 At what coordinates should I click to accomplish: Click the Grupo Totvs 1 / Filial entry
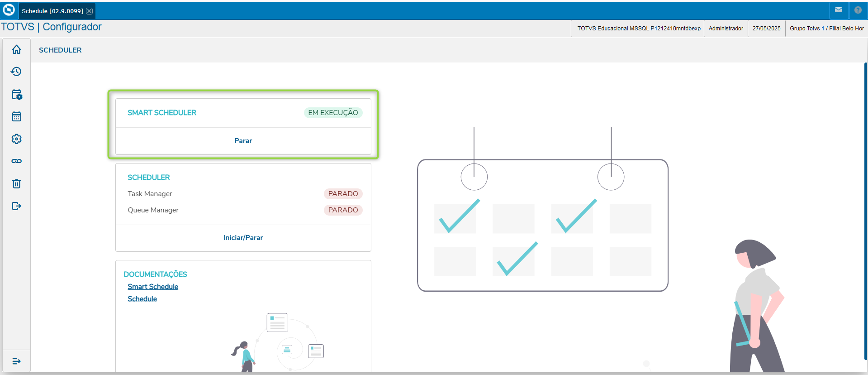[x=827, y=29]
